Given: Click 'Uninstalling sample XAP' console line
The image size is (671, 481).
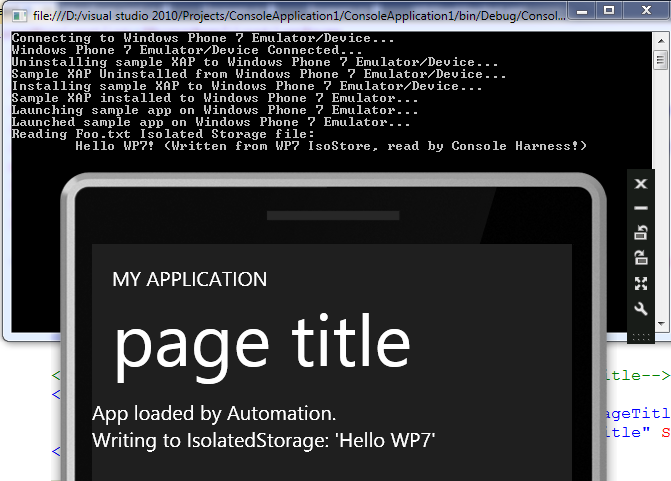Looking at the screenshot, I should coord(255,62).
